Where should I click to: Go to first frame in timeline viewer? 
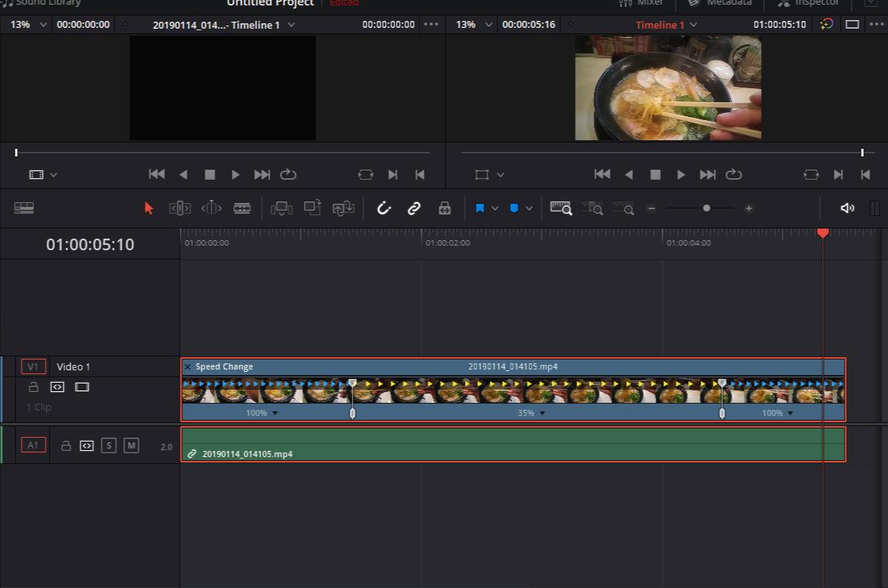(602, 174)
